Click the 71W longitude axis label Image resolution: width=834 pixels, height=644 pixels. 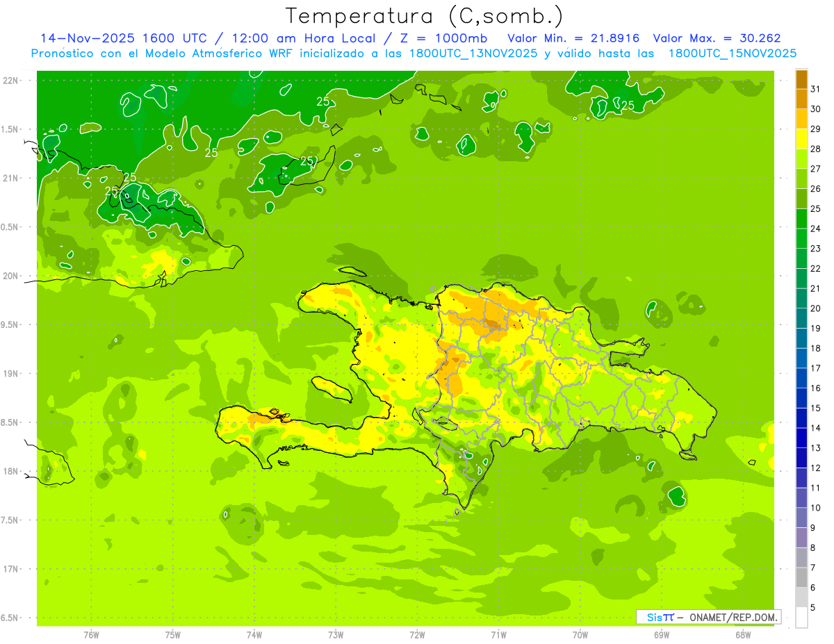(498, 635)
